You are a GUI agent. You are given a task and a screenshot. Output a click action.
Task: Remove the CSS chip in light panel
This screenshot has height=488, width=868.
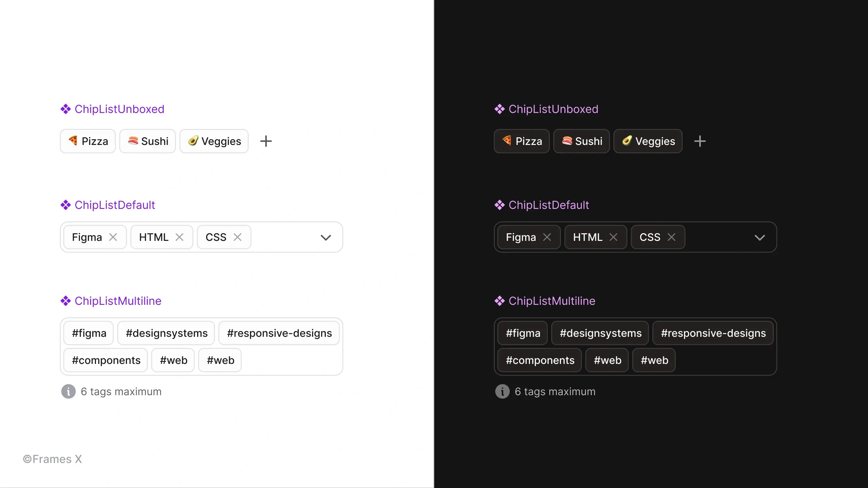click(238, 237)
